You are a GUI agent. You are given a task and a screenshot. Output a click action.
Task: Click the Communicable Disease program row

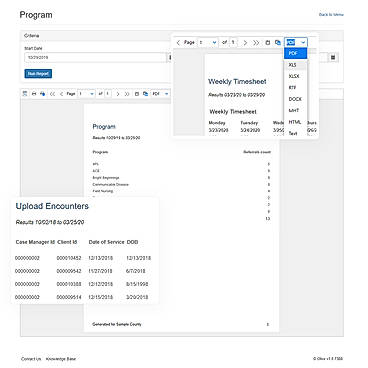pos(110,184)
